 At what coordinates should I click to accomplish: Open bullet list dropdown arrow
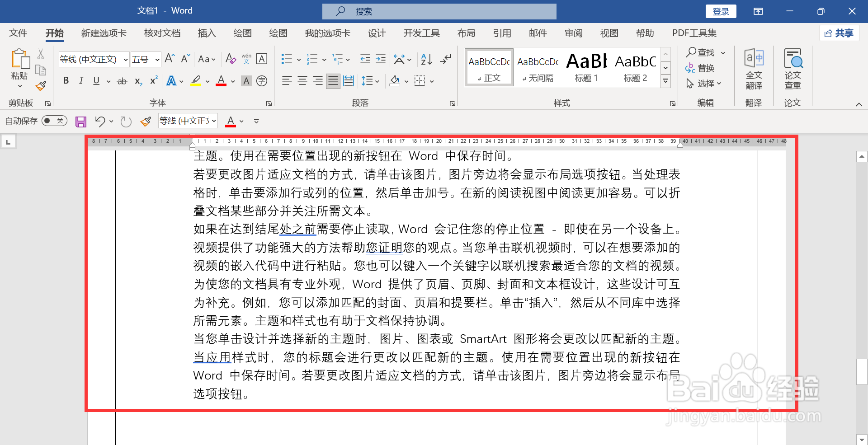299,59
